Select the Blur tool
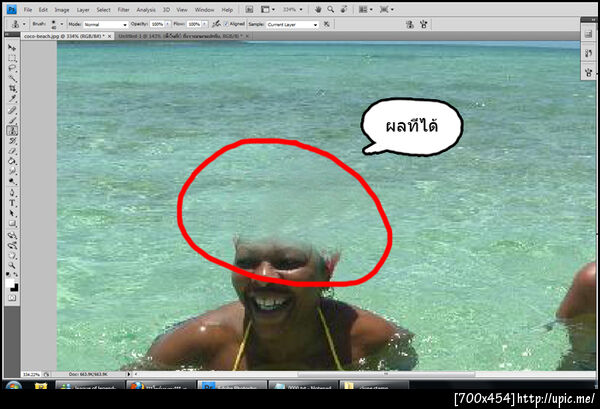 tap(12, 171)
